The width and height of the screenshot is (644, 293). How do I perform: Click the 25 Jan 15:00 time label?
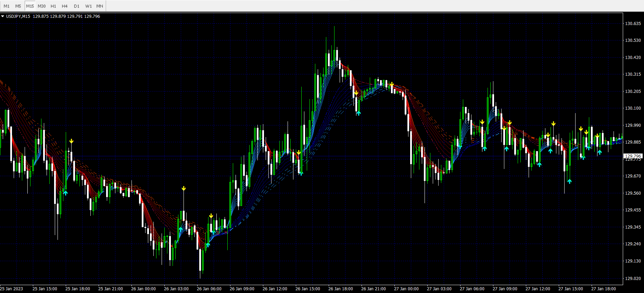click(x=45, y=289)
